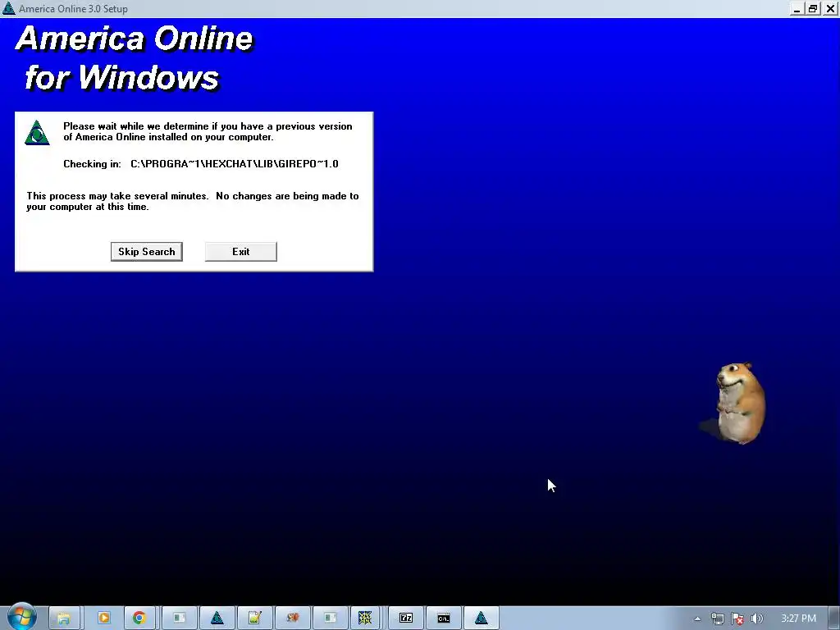The image size is (840, 630).
Task: Click the 'America Online 3.0 Setup' title text
Action: click(73, 8)
